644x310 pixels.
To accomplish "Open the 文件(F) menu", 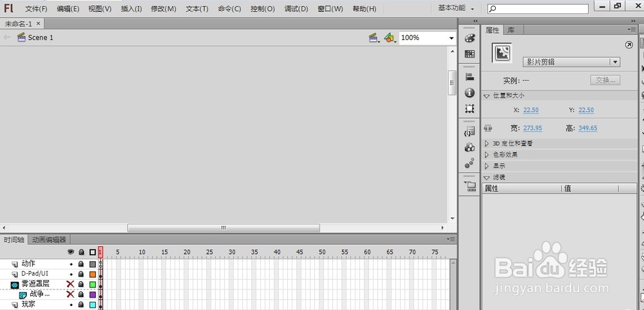I will click(36, 8).
